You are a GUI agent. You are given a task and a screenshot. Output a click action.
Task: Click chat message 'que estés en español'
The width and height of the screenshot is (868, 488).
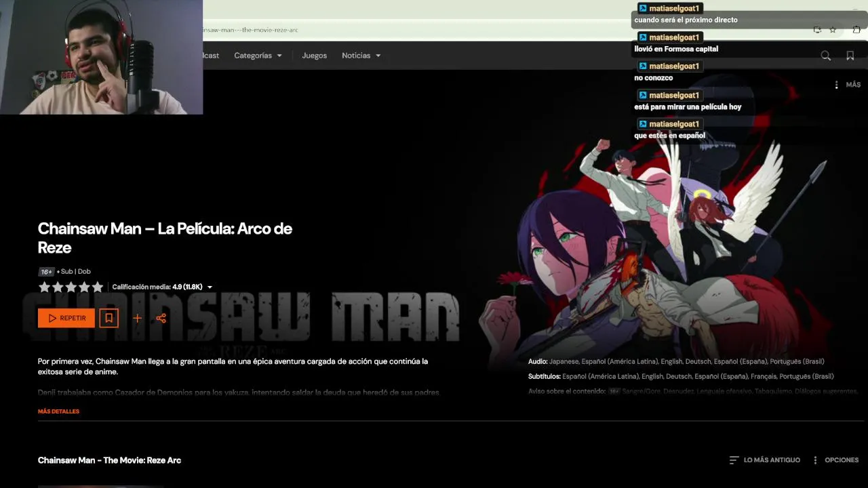pyautogui.click(x=669, y=136)
